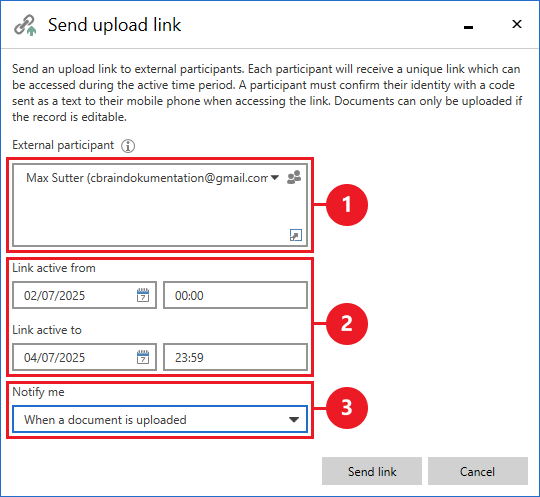The height and width of the screenshot is (497, 540).
Task: Click the red number 1 annotation marker
Action: (x=347, y=205)
